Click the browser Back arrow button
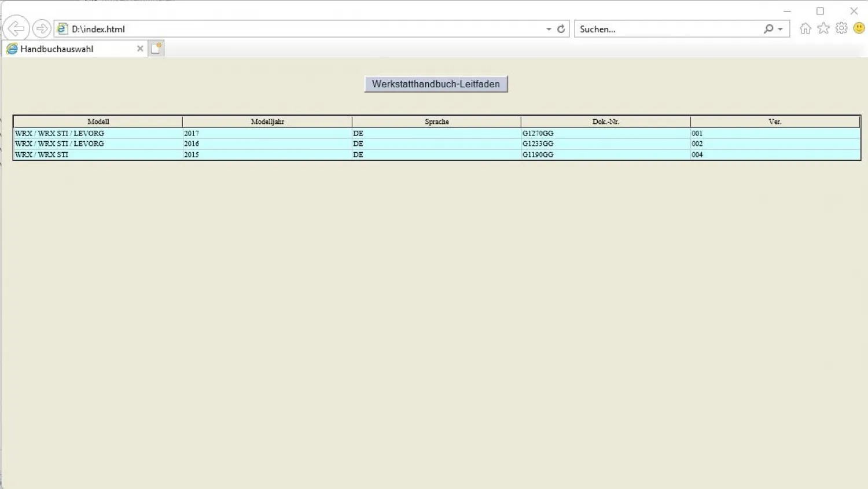Image resolution: width=868 pixels, height=489 pixels. point(16,28)
